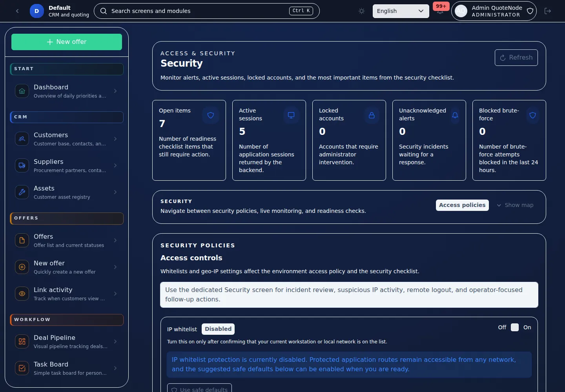Expand the Assets chevron arrow
Image resolution: width=565 pixels, height=392 pixels.
tap(115, 192)
